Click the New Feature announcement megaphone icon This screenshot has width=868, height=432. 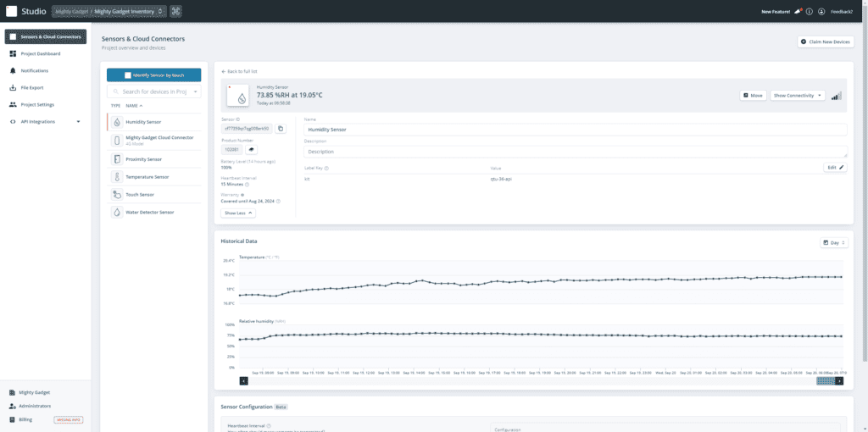pos(797,12)
